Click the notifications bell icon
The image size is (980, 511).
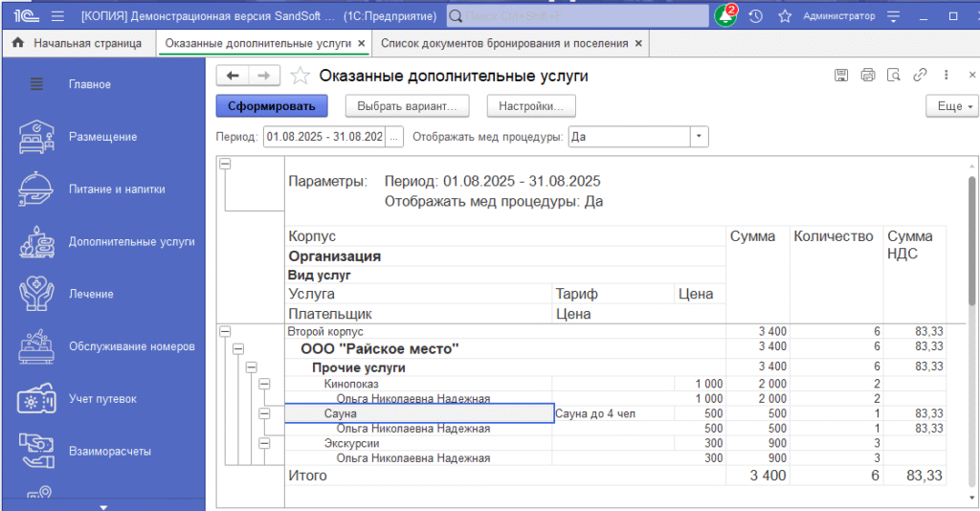[725, 16]
